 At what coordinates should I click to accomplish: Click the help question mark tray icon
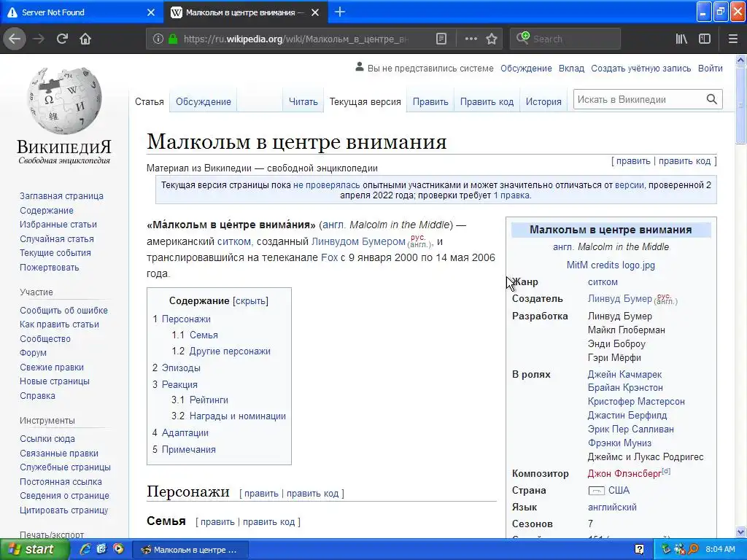(639, 549)
